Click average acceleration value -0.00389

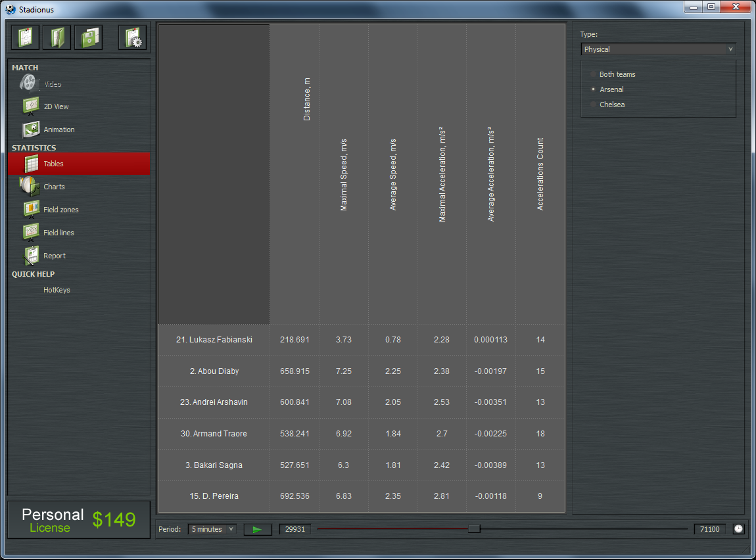[x=491, y=465]
